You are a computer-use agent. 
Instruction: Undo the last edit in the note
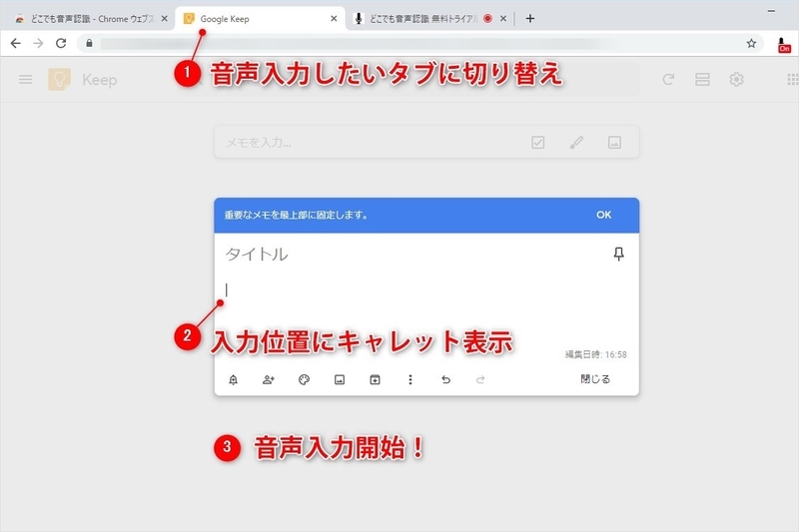(445, 379)
